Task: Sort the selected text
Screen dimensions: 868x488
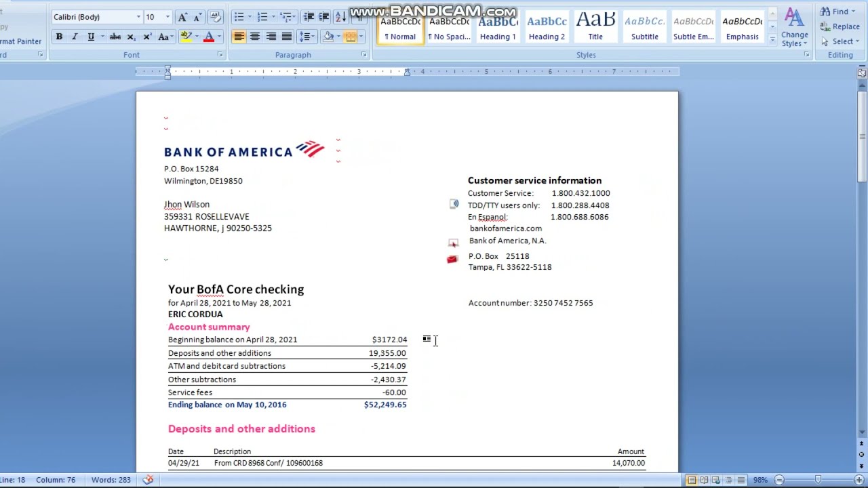Action: [341, 17]
